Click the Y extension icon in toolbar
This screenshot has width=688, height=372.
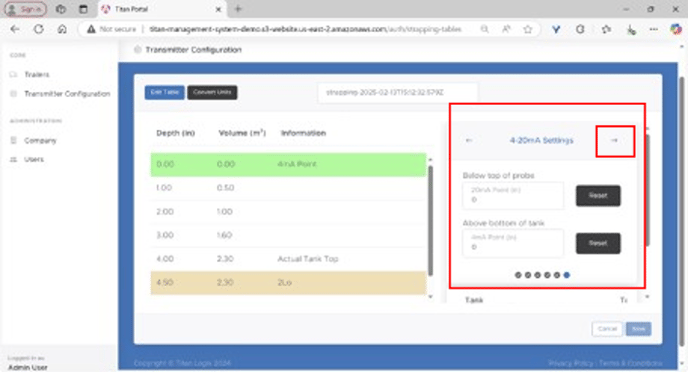[556, 29]
